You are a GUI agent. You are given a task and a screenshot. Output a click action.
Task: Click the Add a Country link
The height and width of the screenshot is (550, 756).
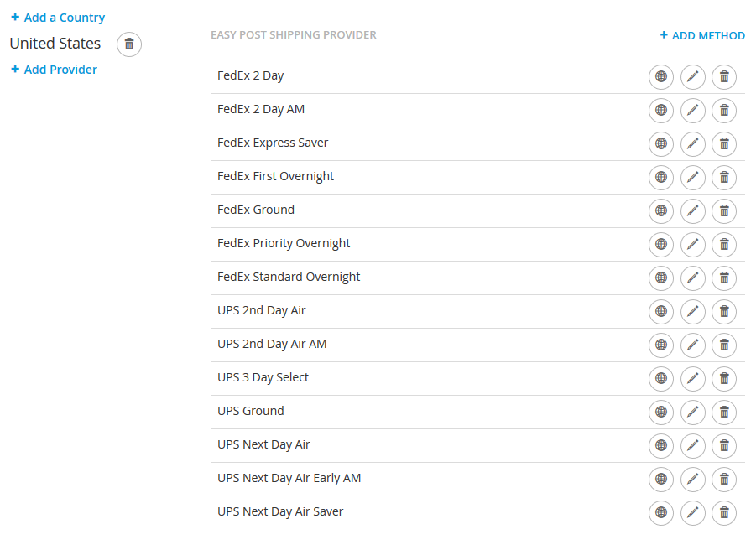click(58, 18)
